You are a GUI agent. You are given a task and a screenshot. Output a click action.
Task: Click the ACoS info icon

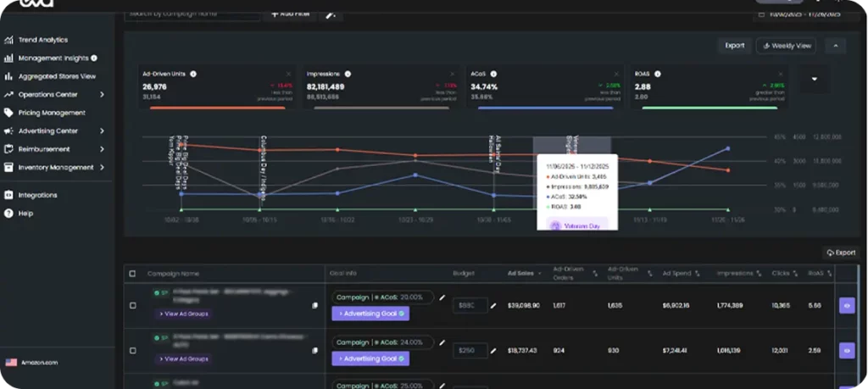tap(493, 74)
